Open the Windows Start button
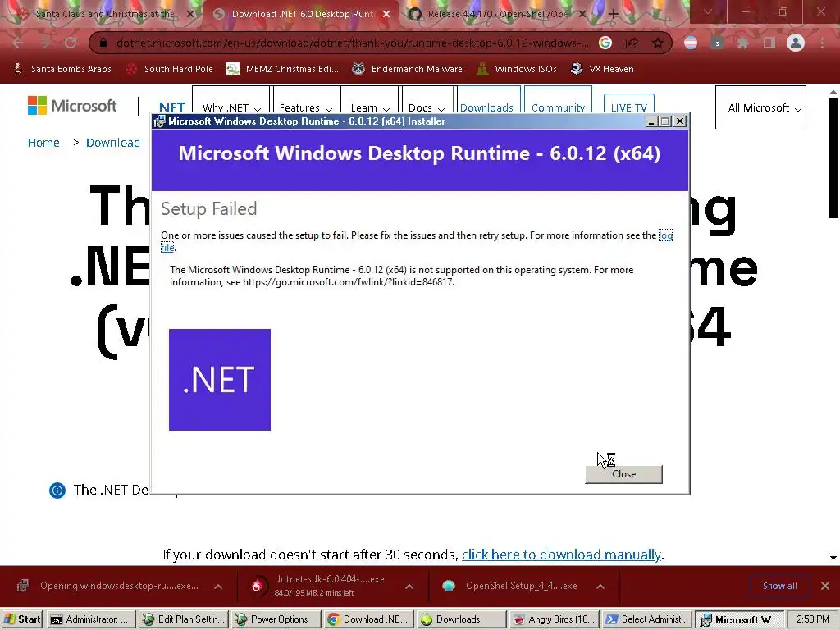840x630 pixels. point(22,619)
